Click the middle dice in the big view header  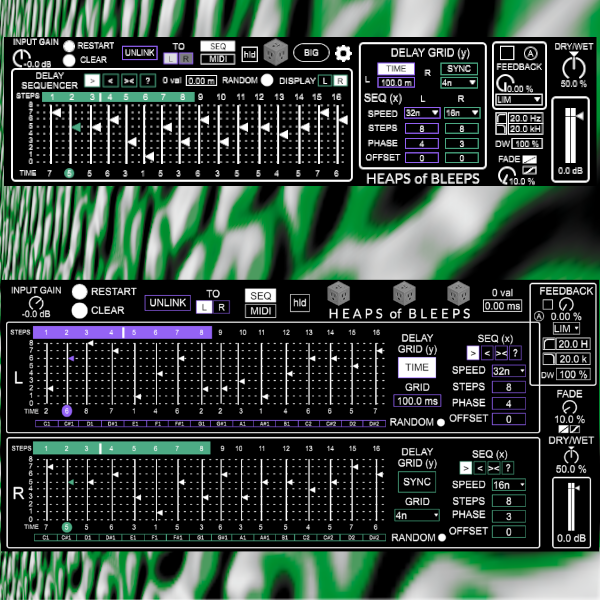coord(404,293)
